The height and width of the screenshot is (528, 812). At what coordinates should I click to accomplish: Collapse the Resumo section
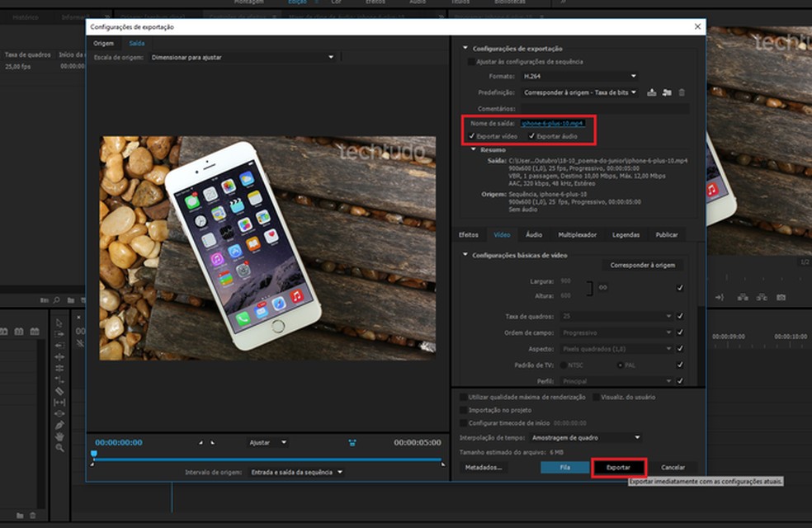(474, 149)
